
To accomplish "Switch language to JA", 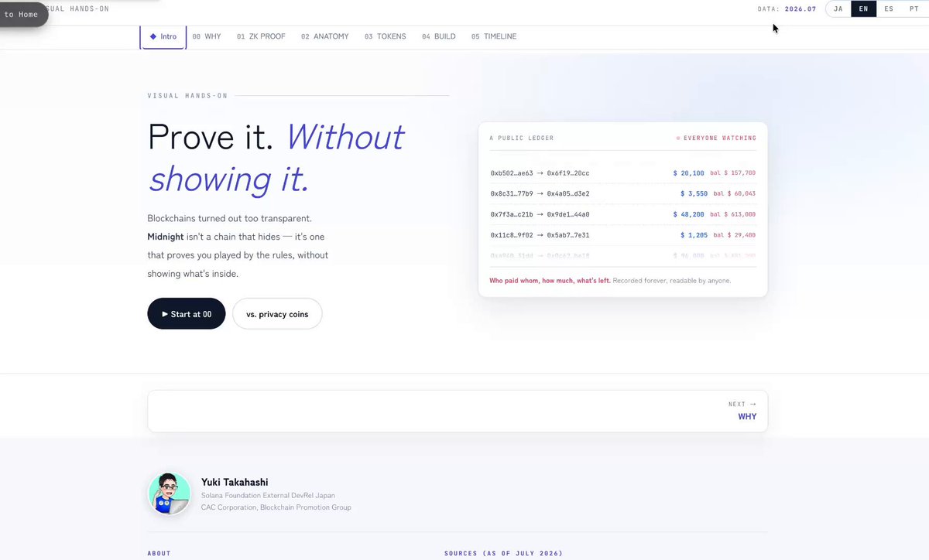I will [x=838, y=9].
